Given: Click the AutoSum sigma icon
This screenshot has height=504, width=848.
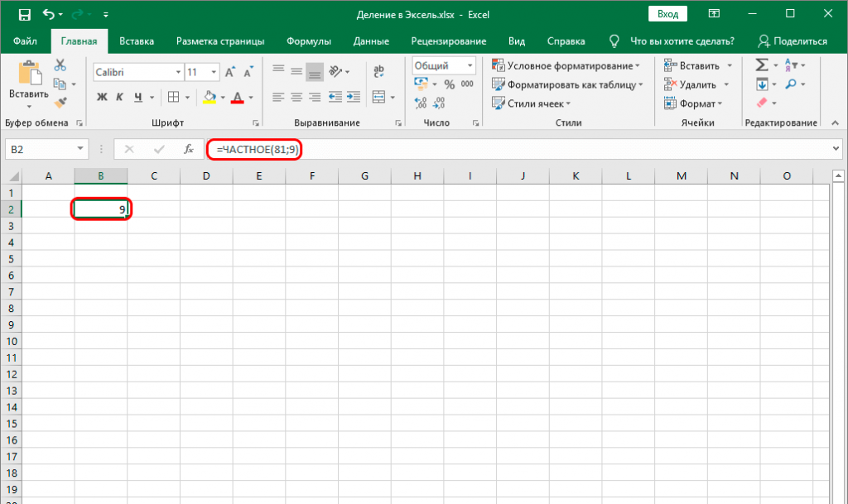Looking at the screenshot, I should (761, 65).
